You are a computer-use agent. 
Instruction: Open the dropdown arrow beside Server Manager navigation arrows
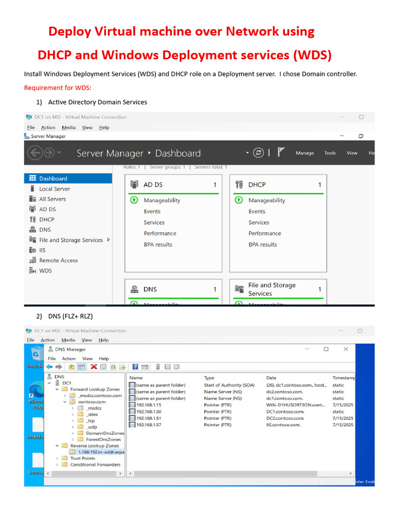click(59, 153)
